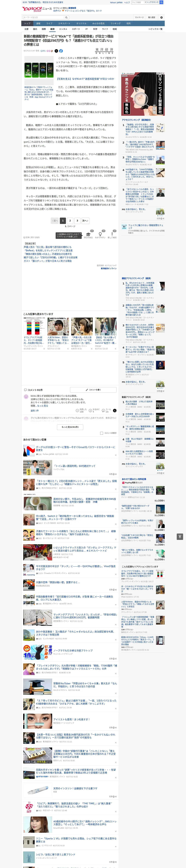Open the Gmail password warning article
186x868 pixels.
coord(75,448)
